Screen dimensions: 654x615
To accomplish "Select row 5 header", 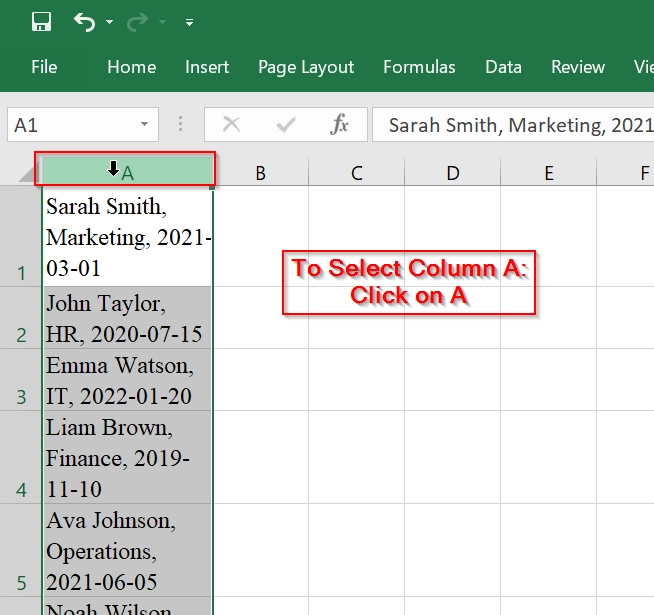I will [21, 550].
